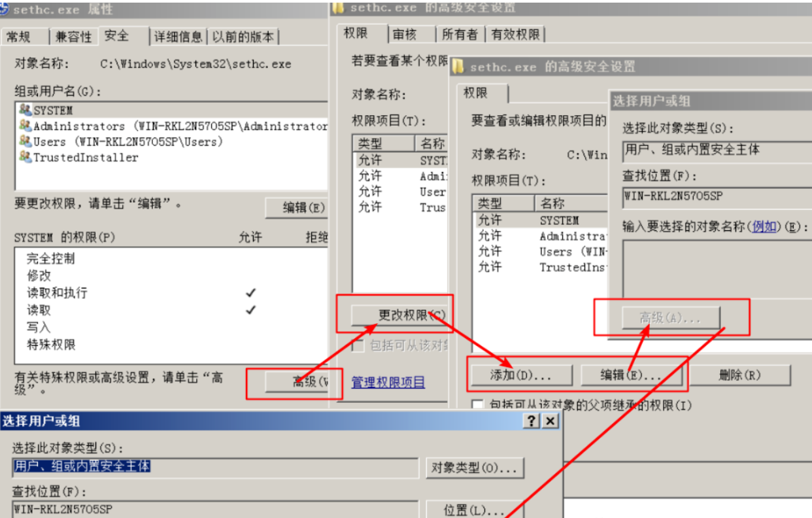Viewport: 812px width, 518px height.
Task: Toggle 包括可从该对象的父项继承的权限 checkbox
Action: coord(478,404)
